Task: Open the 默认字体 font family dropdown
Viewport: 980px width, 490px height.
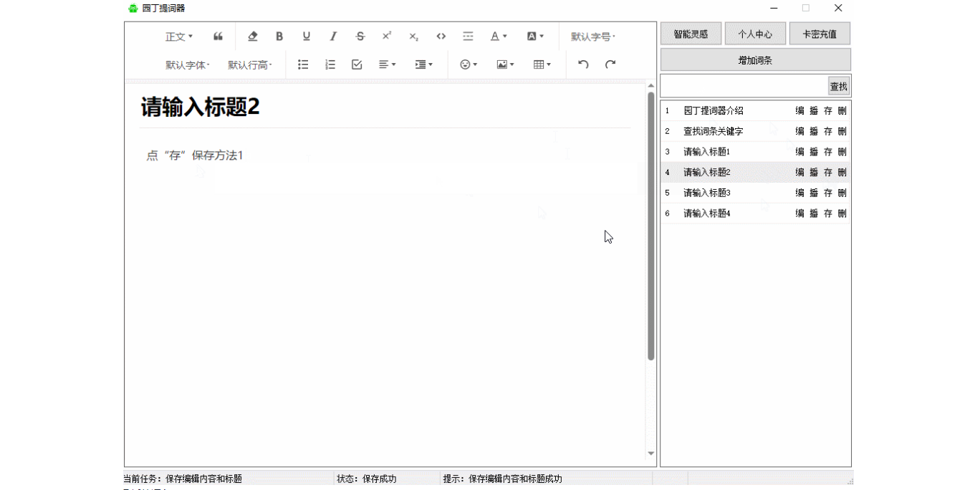Action: [188, 65]
